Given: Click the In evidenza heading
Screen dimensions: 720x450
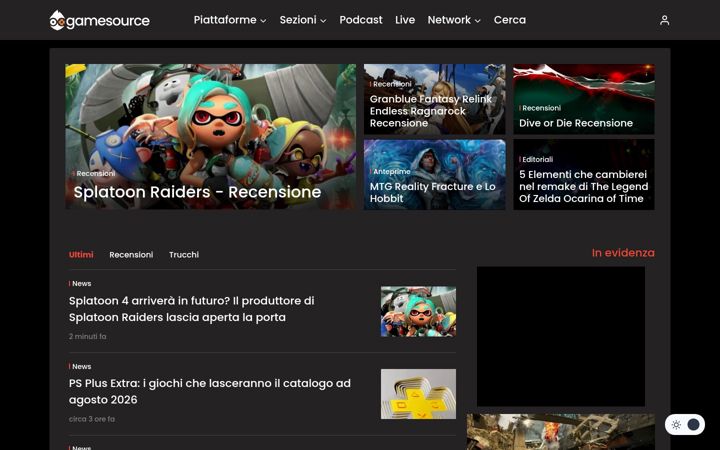Looking at the screenshot, I should tap(623, 253).
